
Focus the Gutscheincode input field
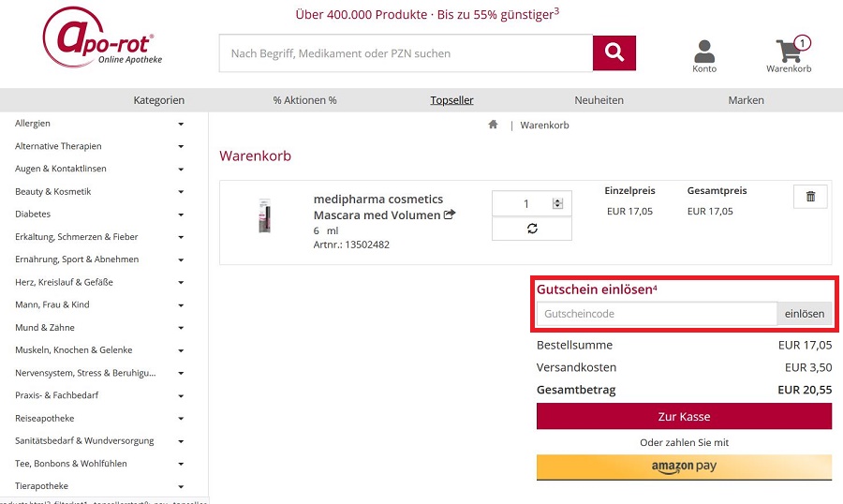click(x=657, y=314)
